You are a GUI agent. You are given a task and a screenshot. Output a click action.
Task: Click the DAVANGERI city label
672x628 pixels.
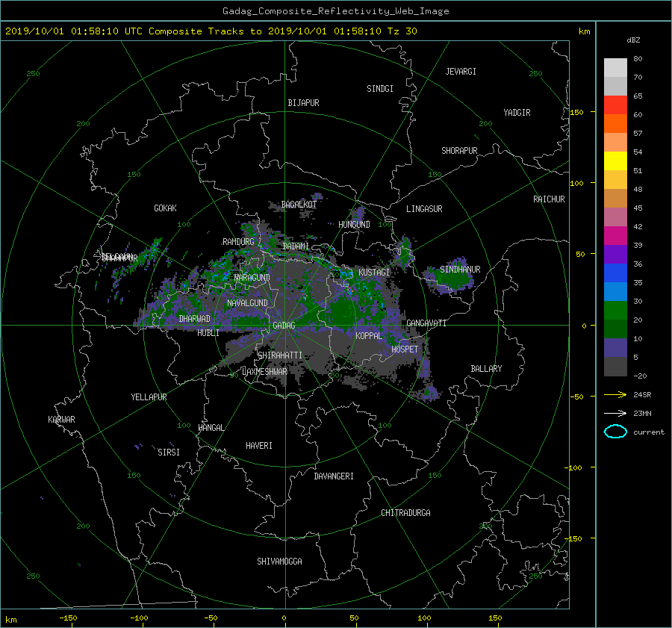[x=334, y=476]
